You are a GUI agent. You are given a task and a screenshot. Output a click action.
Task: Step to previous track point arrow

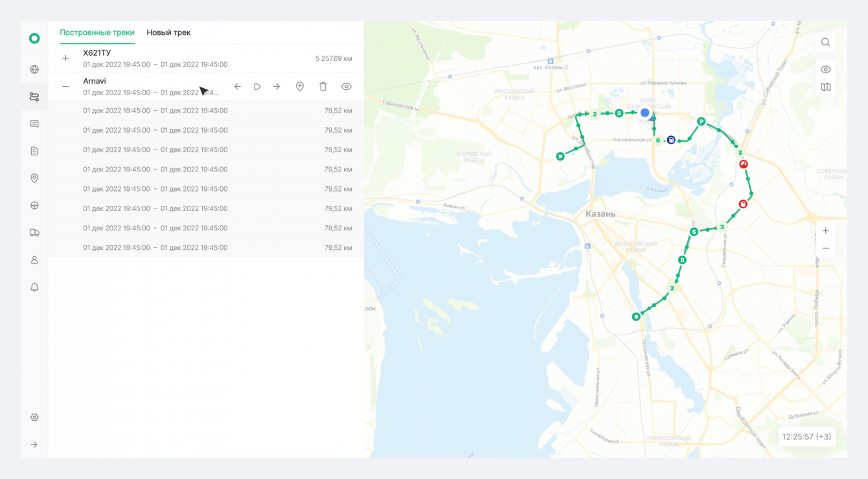238,86
